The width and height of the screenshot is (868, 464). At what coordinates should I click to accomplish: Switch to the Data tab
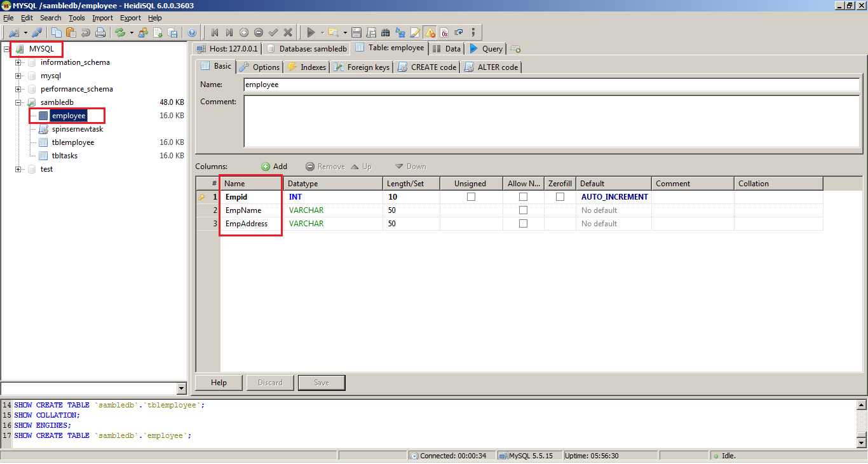click(x=447, y=48)
